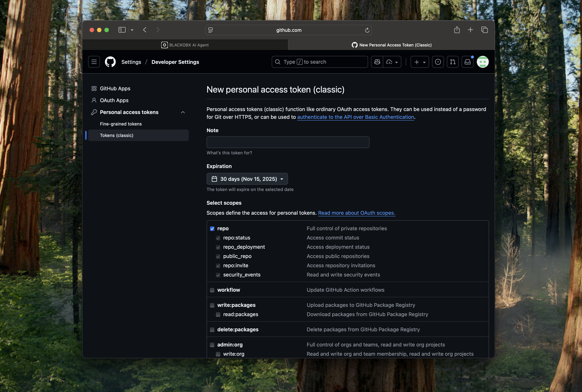Click the GitHub Octocat logo
This screenshot has height=392, width=582.
[x=110, y=62]
